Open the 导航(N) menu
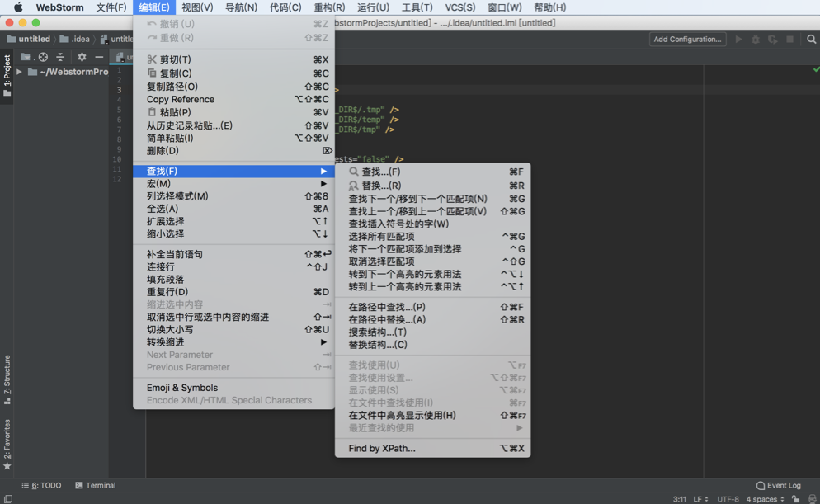This screenshot has height=504, width=820. (241, 7)
